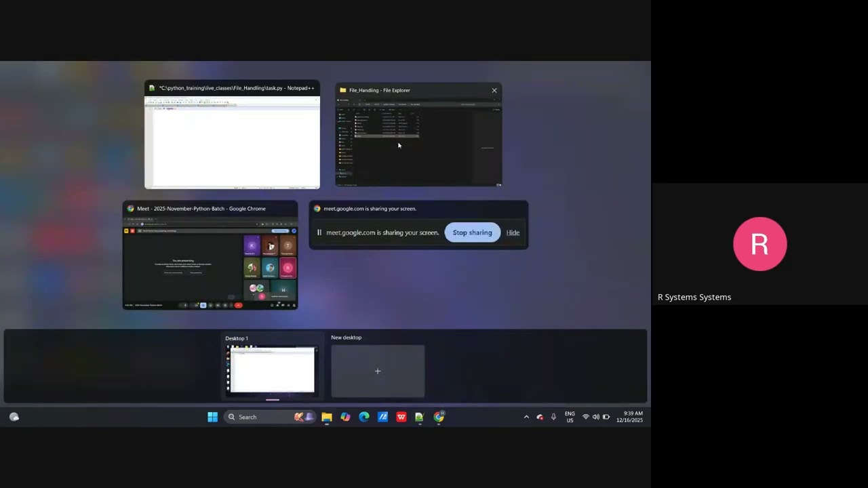This screenshot has height=488, width=868.
Task: Click the microphone tray icon
Action: (x=553, y=417)
